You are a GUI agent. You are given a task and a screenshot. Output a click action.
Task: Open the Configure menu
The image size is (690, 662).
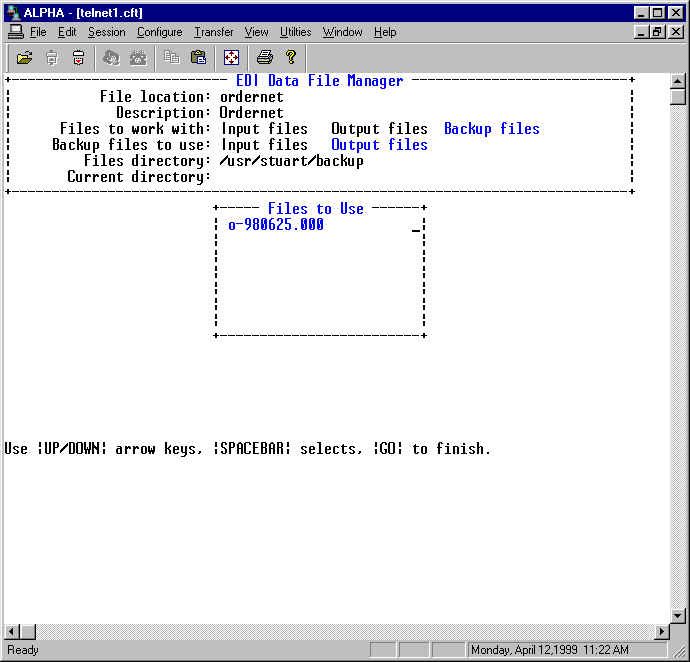tap(159, 32)
